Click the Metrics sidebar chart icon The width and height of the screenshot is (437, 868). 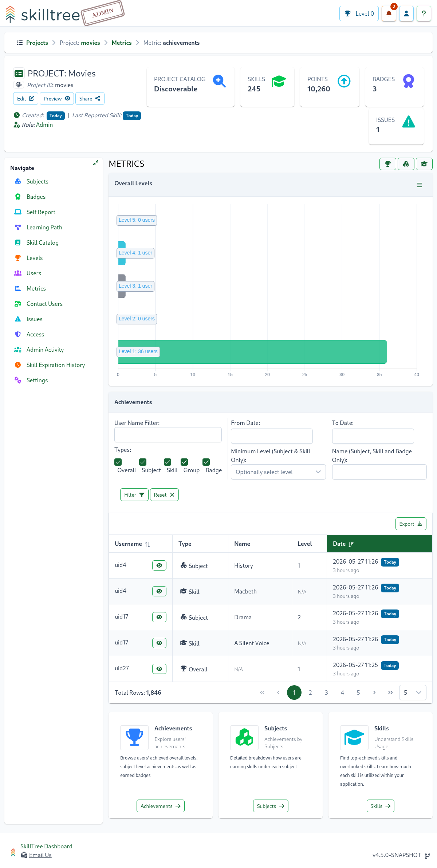pyautogui.click(x=18, y=288)
